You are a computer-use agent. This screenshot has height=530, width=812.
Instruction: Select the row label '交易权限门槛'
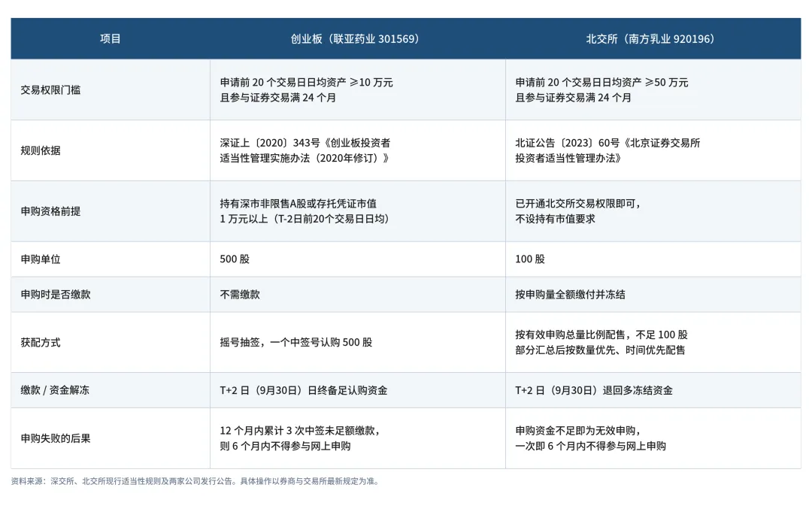coord(51,90)
